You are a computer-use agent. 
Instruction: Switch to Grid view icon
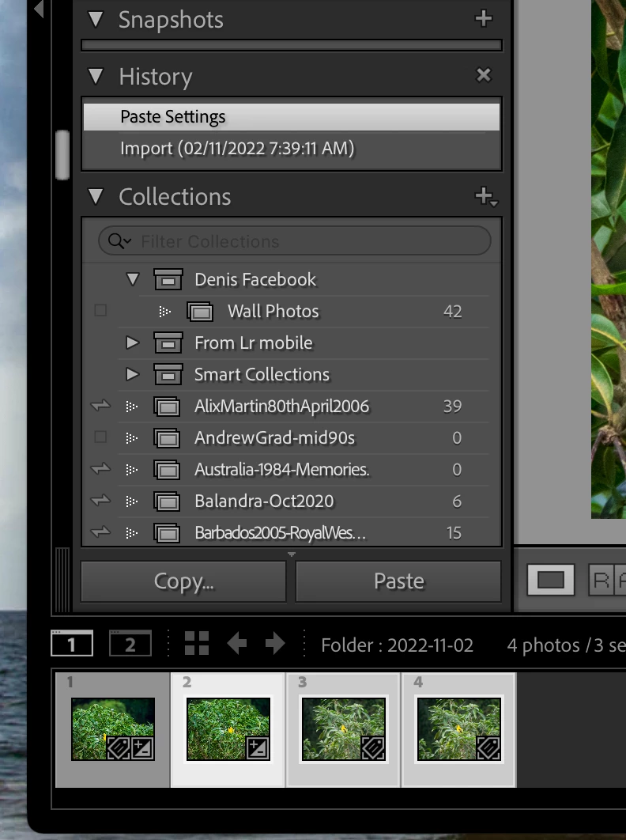(x=197, y=643)
